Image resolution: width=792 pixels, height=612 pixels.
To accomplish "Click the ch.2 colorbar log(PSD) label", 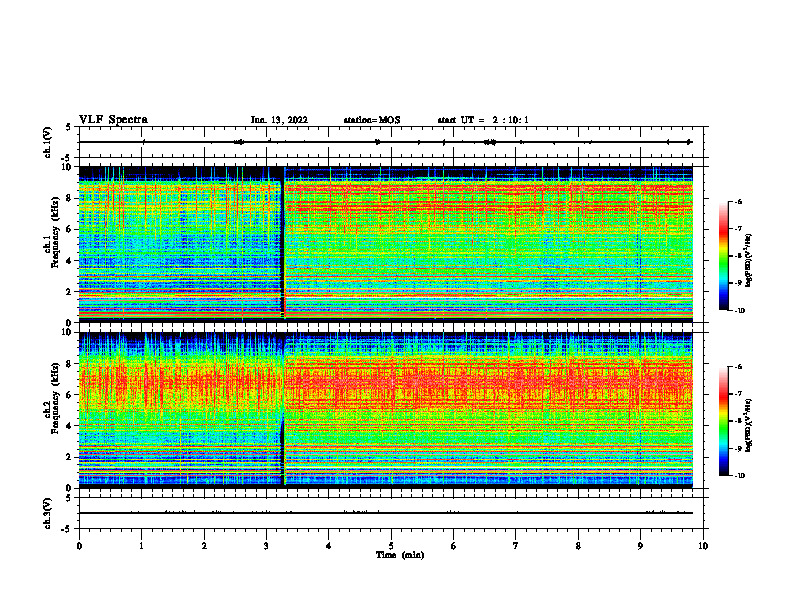I will point(749,425).
